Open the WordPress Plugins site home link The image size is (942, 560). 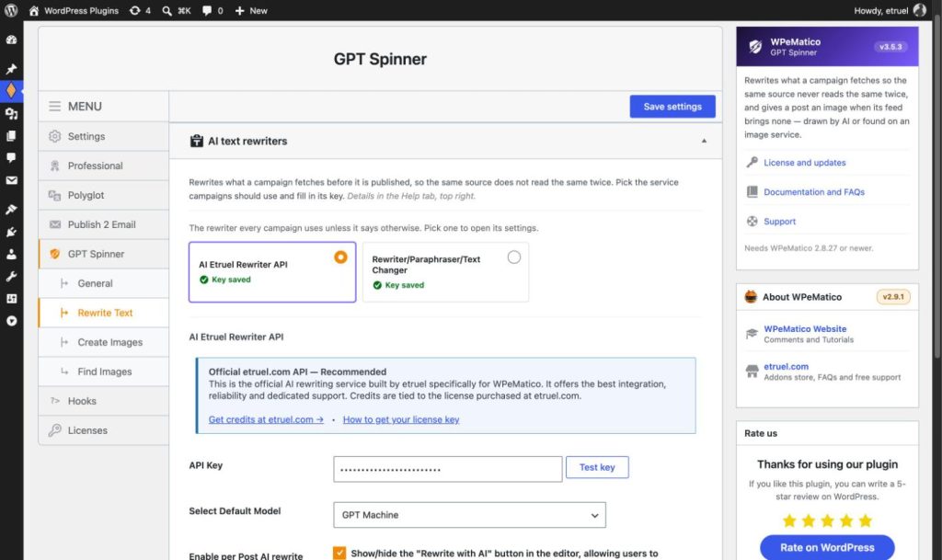[74, 10]
